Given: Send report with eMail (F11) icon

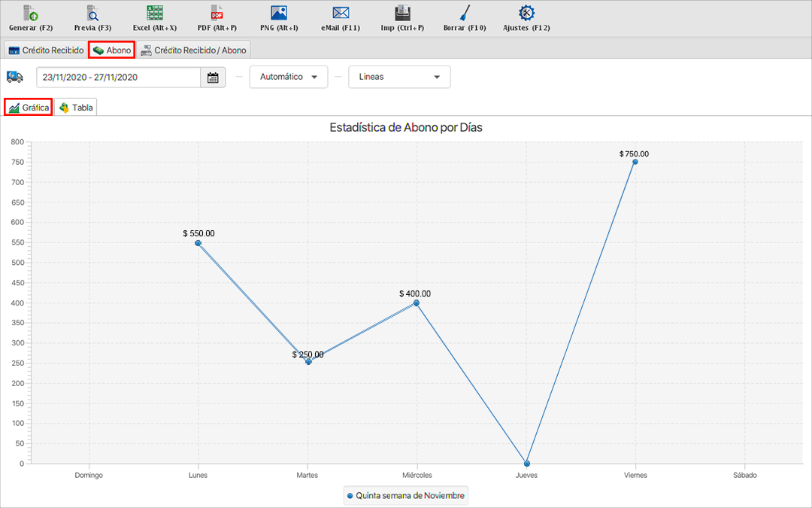Looking at the screenshot, I should (x=341, y=14).
